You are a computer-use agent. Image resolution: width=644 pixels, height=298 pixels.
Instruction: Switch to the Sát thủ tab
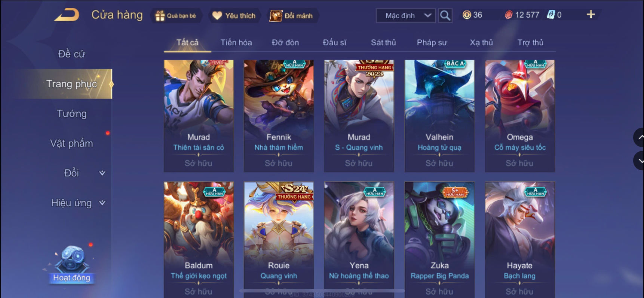pos(383,43)
